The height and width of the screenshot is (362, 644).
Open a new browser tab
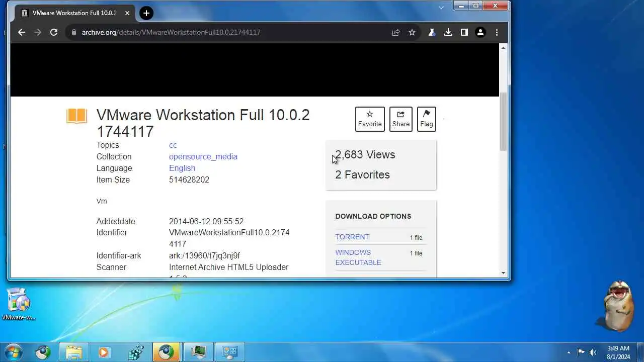[146, 13]
